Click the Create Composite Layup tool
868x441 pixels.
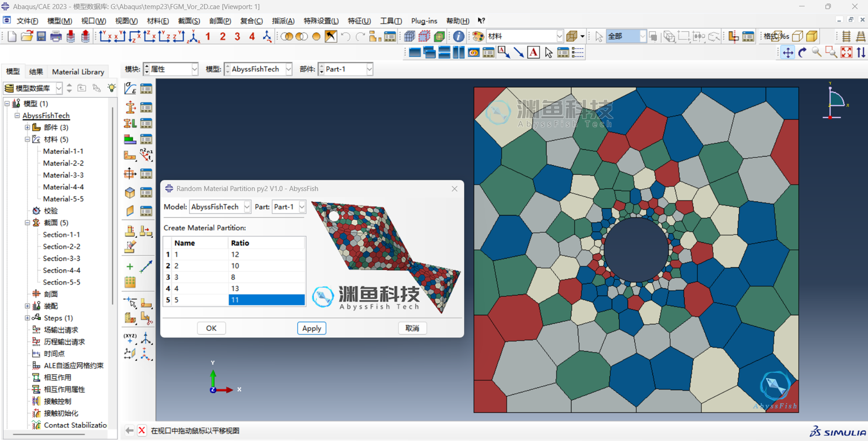(x=130, y=139)
